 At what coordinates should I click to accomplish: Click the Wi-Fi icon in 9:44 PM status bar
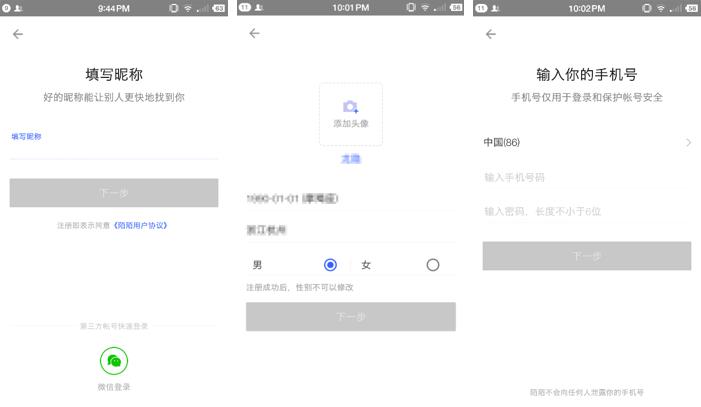tap(188, 8)
